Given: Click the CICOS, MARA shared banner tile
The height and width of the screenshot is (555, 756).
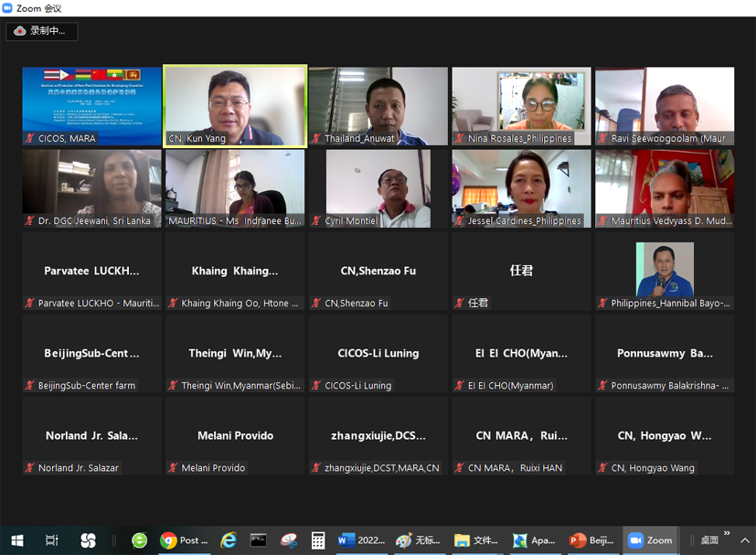Looking at the screenshot, I should click(x=91, y=105).
